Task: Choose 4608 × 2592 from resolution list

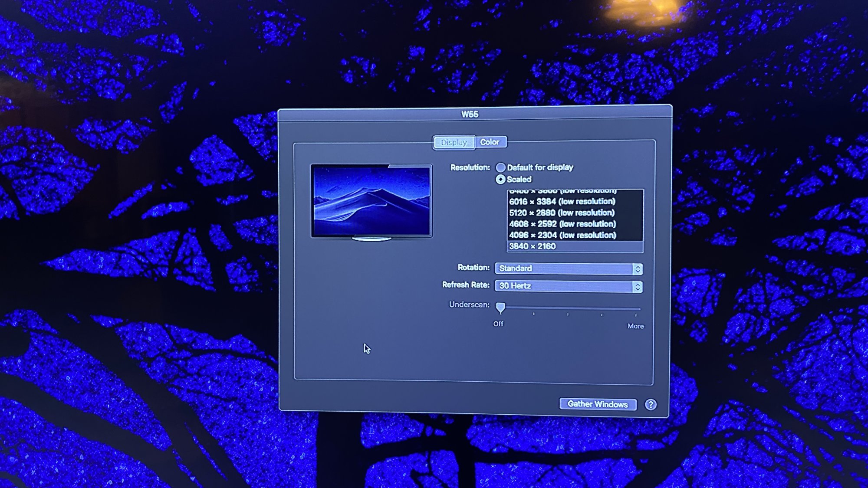Action: 562,224
